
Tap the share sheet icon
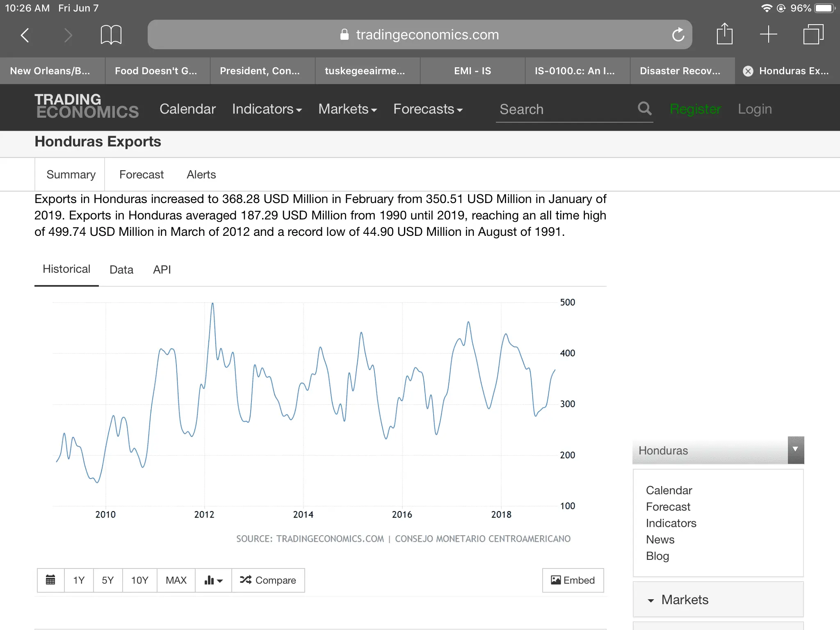pyautogui.click(x=724, y=34)
